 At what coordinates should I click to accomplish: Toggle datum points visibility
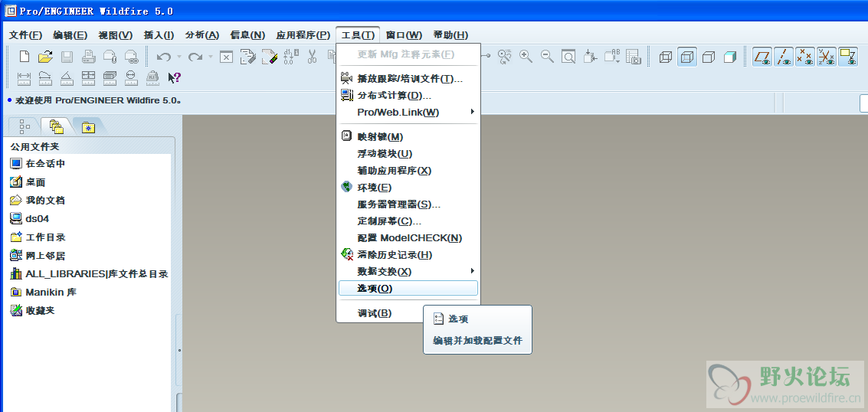[805, 57]
